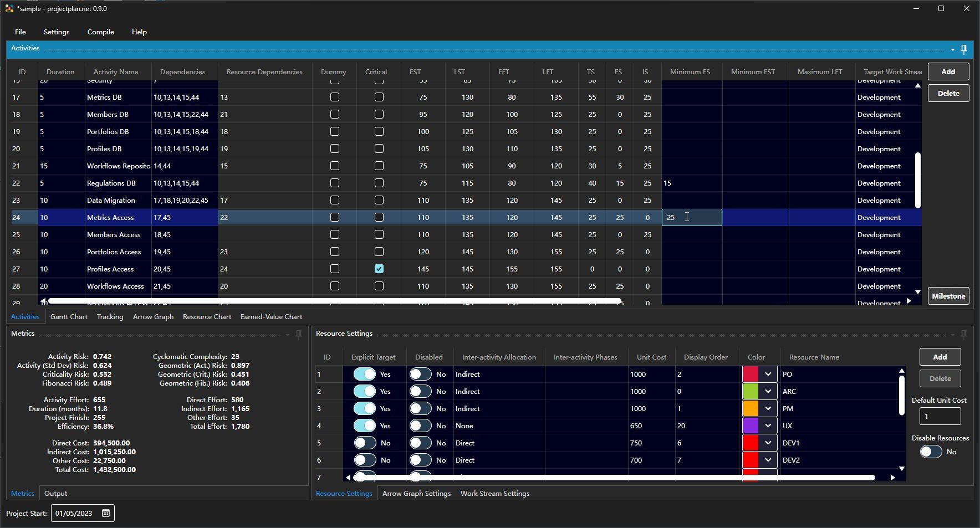Switch to the Arrow Graph tab
980x528 pixels.
coord(153,317)
